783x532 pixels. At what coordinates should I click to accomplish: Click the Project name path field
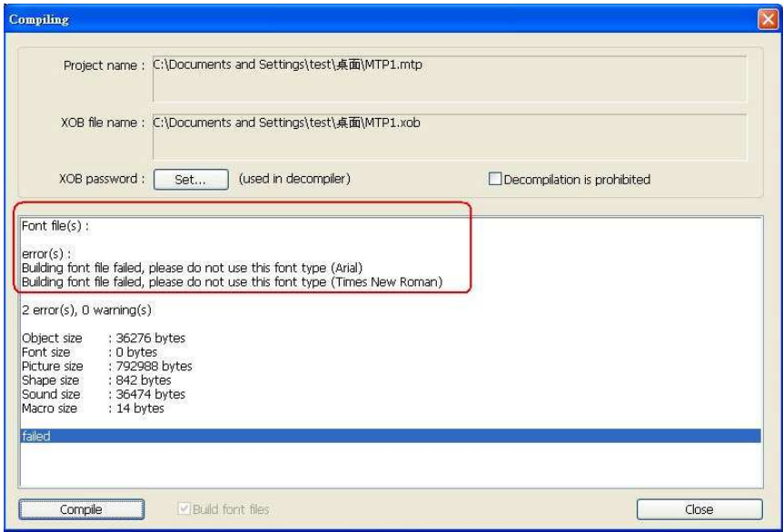pos(450,79)
